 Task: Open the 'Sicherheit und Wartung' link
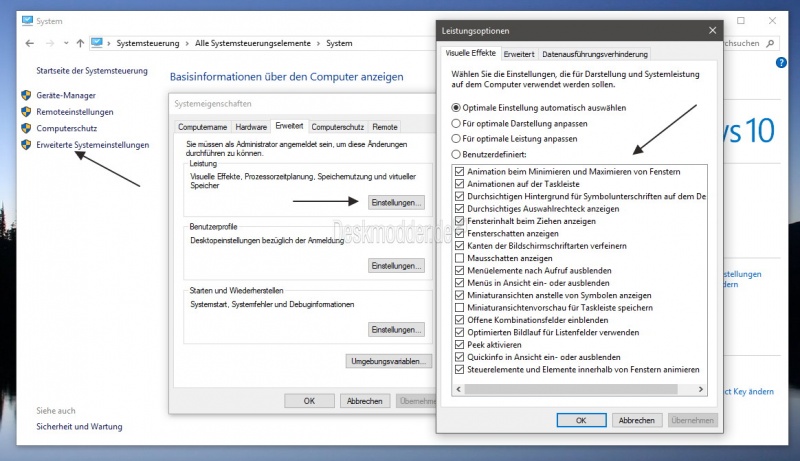pyautogui.click(x=79, y=426)
